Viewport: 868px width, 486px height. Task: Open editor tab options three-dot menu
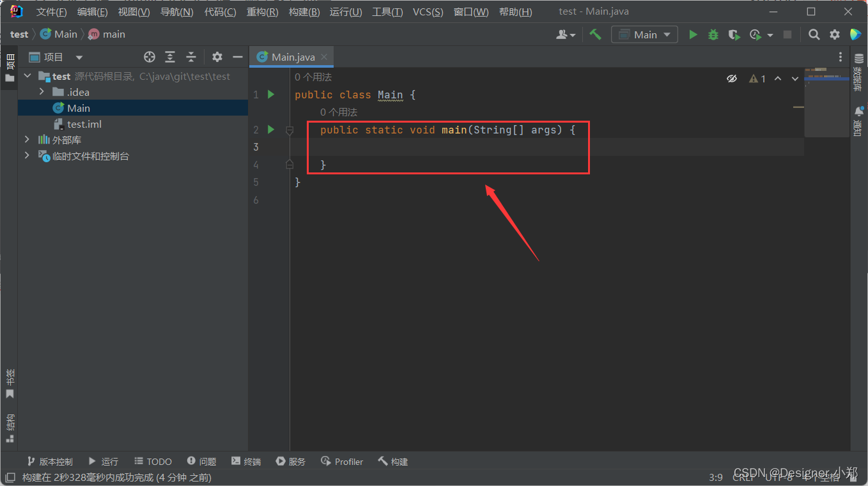tap(841, 57)
